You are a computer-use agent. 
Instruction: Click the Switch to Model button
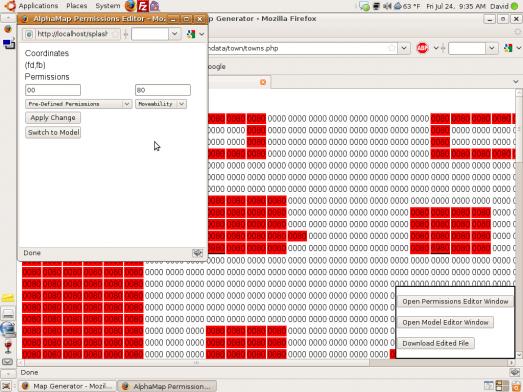[x=53, y=132]
